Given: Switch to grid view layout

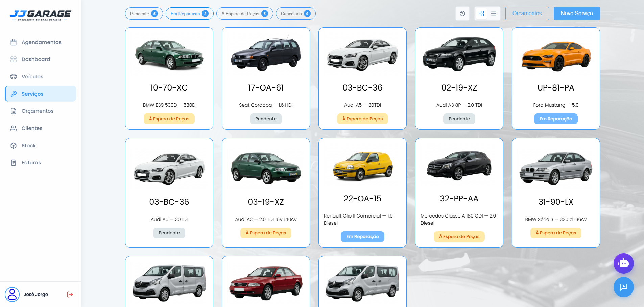Looking at the screenshot, I should (481, 14).
